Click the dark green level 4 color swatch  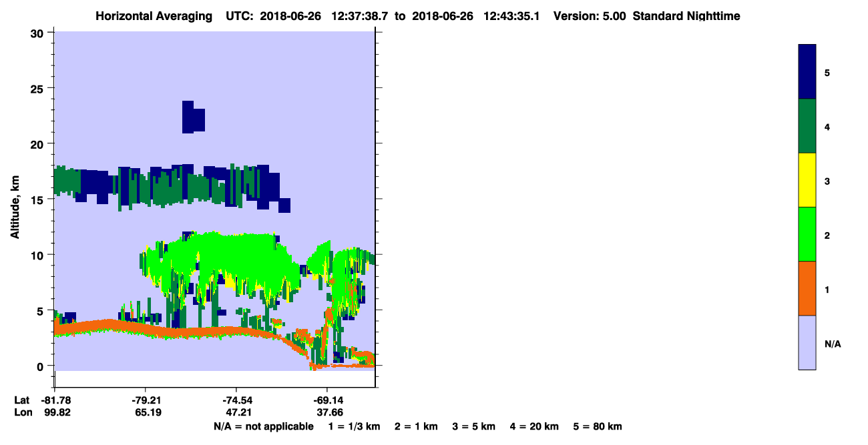tap(807, 126)
